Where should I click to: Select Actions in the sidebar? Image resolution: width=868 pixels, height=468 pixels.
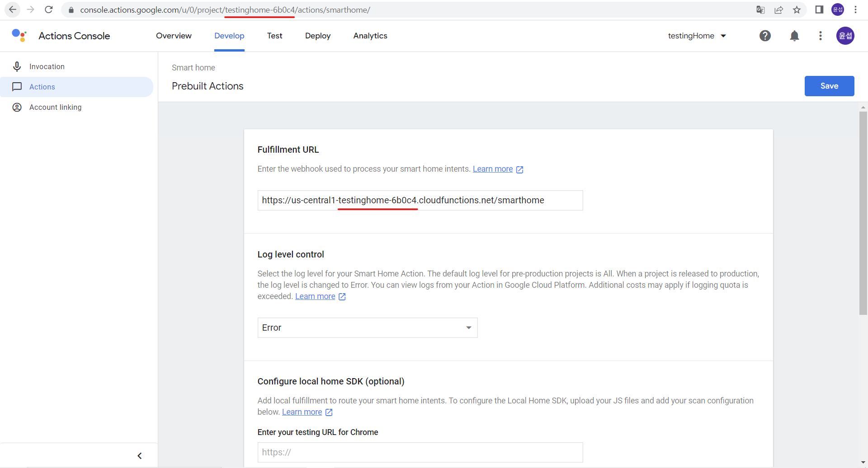coord(77,87)
